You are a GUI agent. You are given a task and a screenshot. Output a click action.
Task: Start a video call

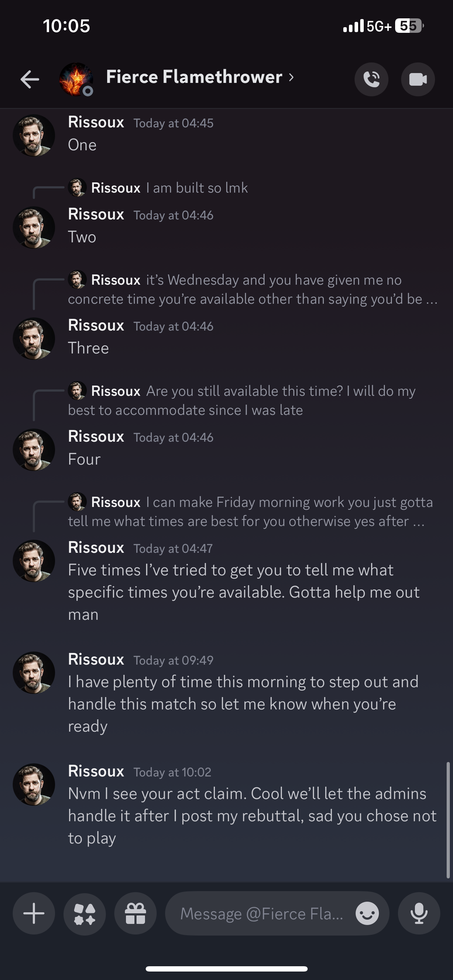tap(418, 79)
